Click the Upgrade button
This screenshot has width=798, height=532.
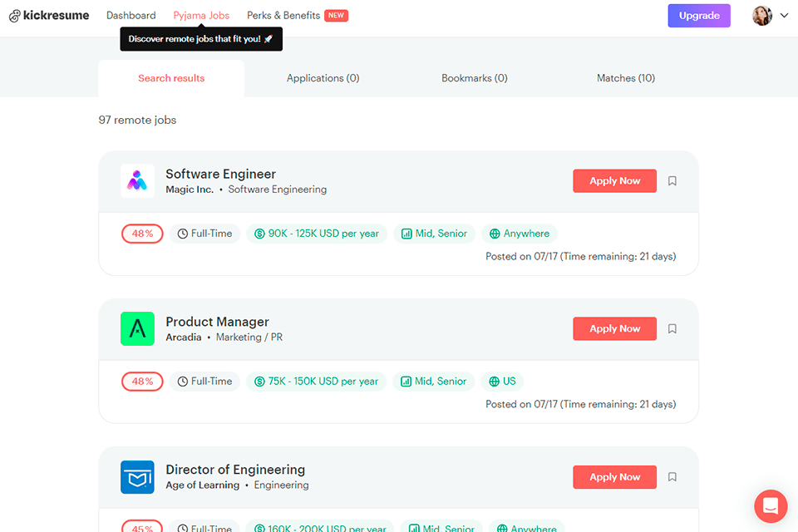(699, 16)
